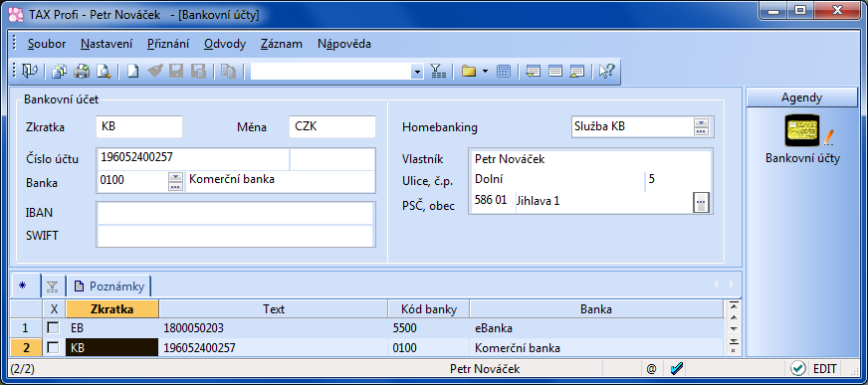The height and width of the screenshot is (385, 868).
Task: Click the Kód banky column header
Action: (429, 309)
